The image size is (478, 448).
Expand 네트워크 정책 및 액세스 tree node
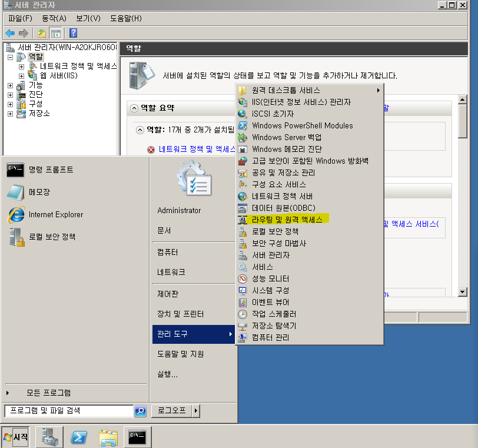click(21, 67)
